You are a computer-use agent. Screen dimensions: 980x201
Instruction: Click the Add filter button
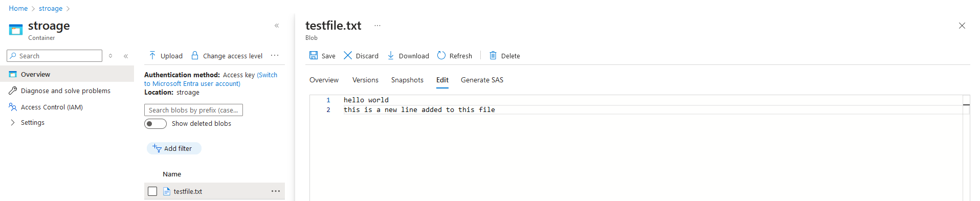[174, 148]
